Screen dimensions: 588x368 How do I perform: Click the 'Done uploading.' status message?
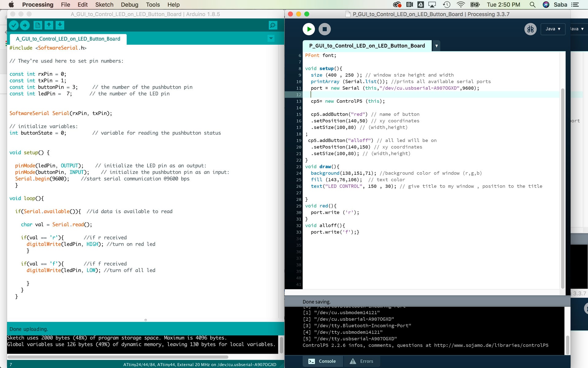(x=29, y=329)
